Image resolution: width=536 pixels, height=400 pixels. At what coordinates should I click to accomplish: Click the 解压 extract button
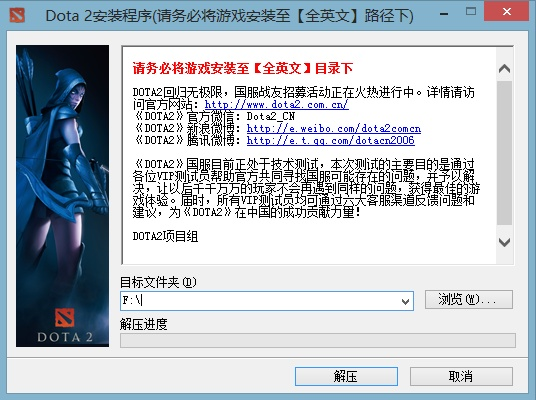pyautogui.click(x=346, y=376)
